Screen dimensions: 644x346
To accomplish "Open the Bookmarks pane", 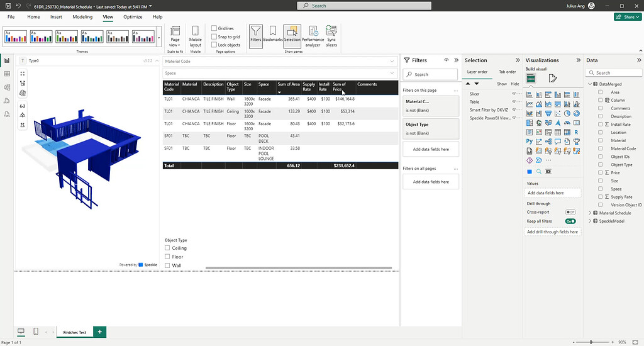I will 273,34.
